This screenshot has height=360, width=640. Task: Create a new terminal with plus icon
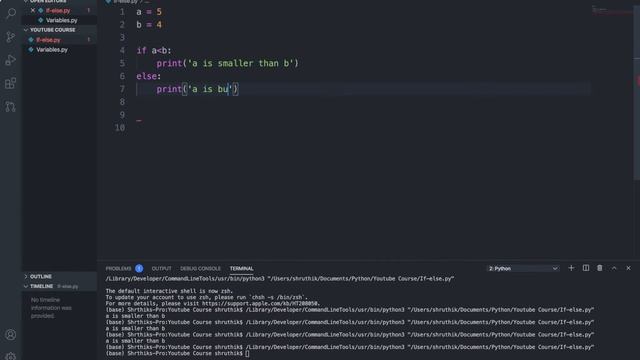[571, 268]
